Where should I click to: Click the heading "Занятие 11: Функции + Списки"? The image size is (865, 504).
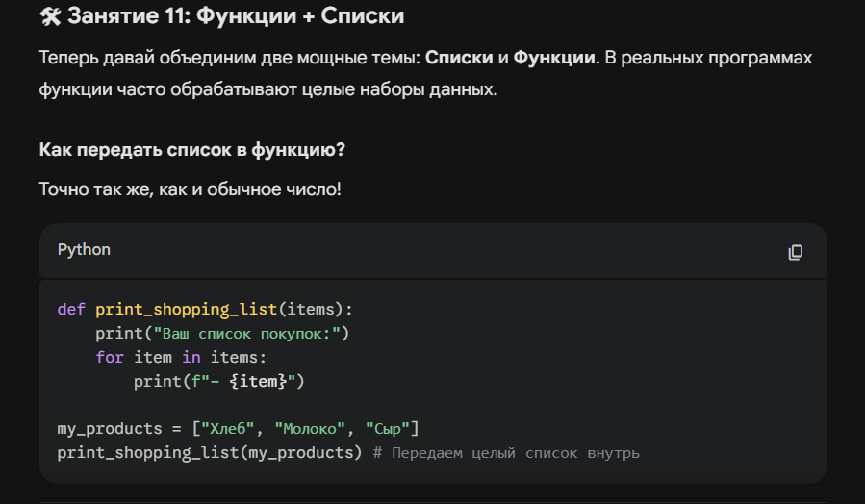point(235,16)
